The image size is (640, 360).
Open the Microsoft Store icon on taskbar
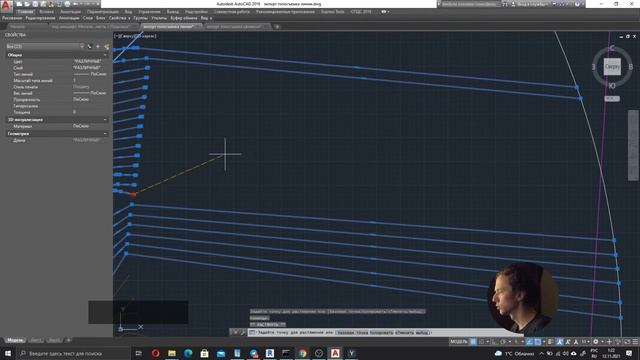tap(204, 353)
